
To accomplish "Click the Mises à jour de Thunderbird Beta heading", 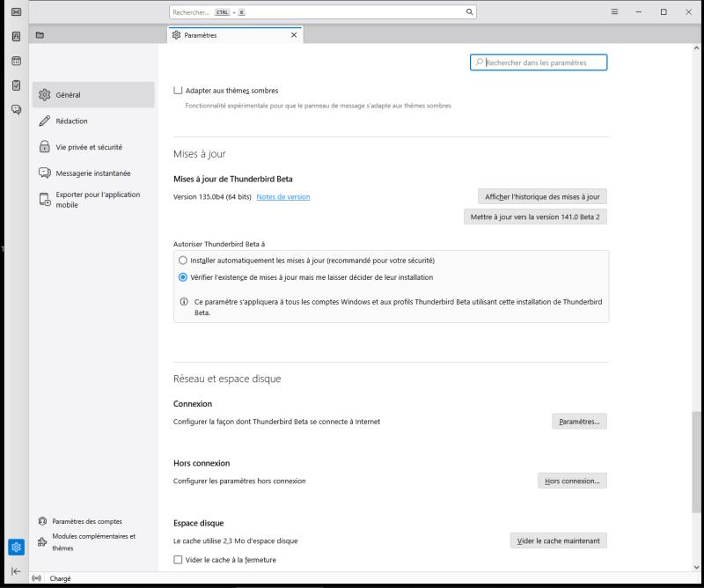I will tap(233, 179).
